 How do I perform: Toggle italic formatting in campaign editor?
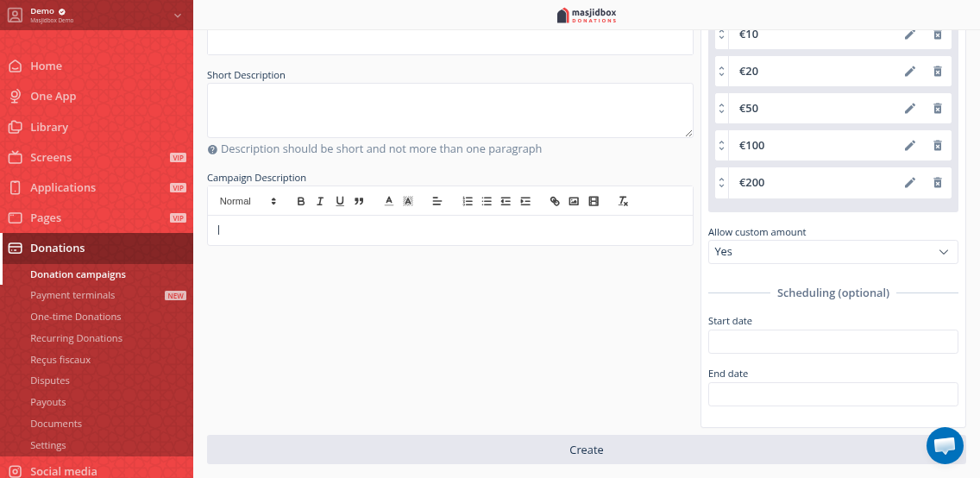(x=320, y=201)
